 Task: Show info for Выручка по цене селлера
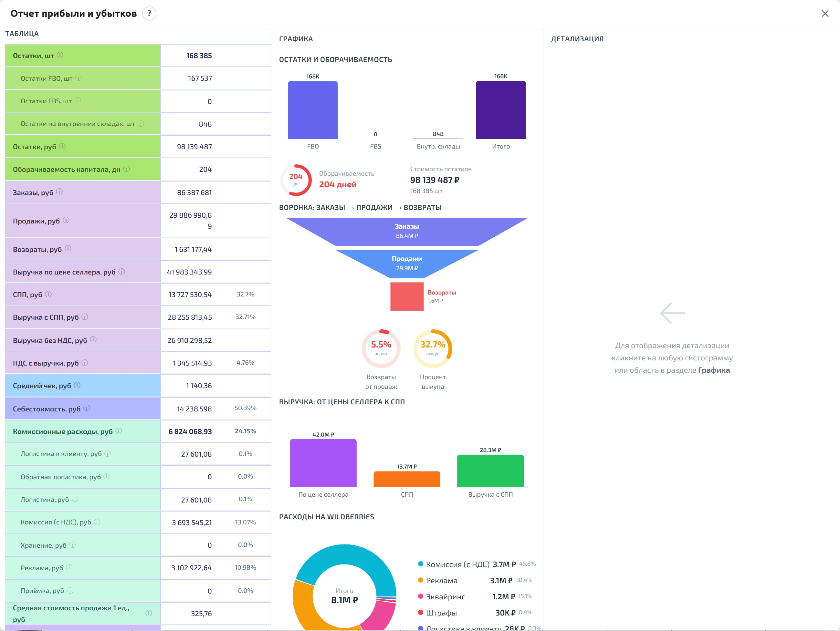(x=121, y=272)
